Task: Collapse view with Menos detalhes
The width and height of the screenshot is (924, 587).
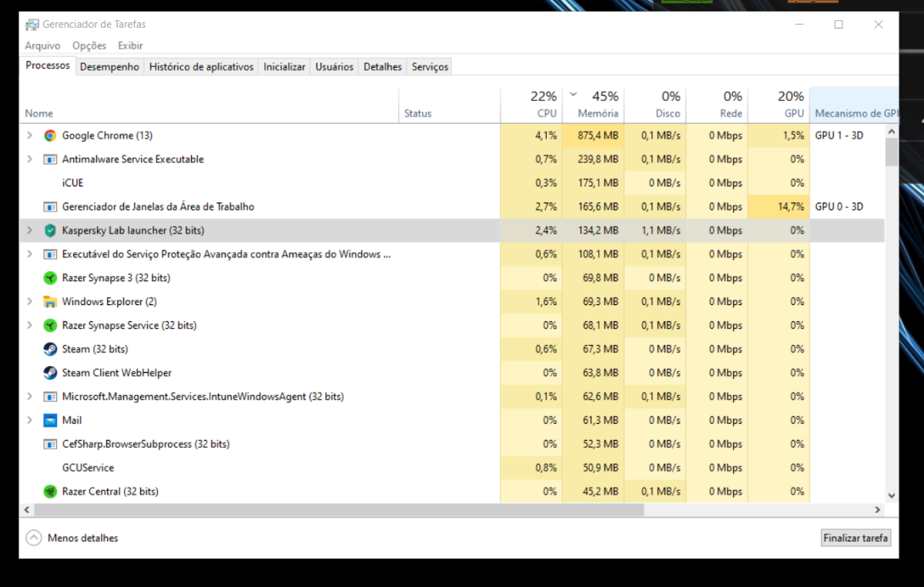Action: (x=72, y=538)
